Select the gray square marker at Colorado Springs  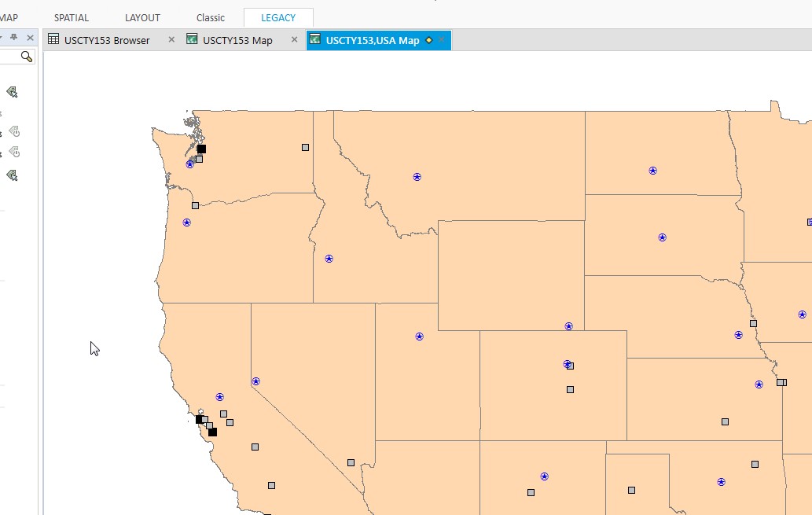570,390
